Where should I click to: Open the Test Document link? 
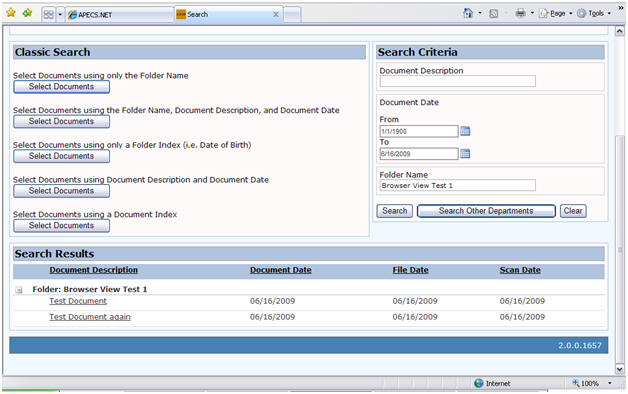pos(78,301)
